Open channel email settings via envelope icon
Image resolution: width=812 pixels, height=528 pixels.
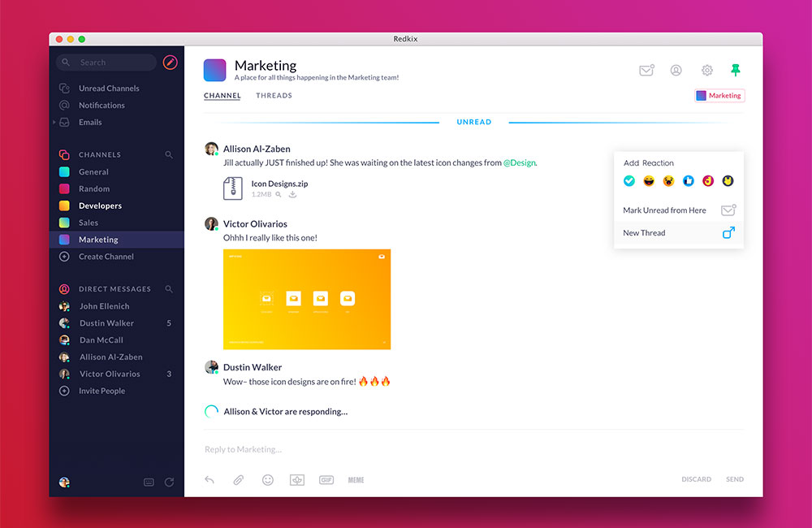point(646,70)
